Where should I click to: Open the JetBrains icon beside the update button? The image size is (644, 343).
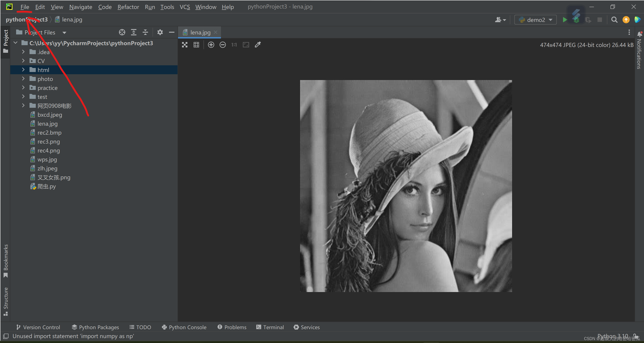(x=637, y=20)
